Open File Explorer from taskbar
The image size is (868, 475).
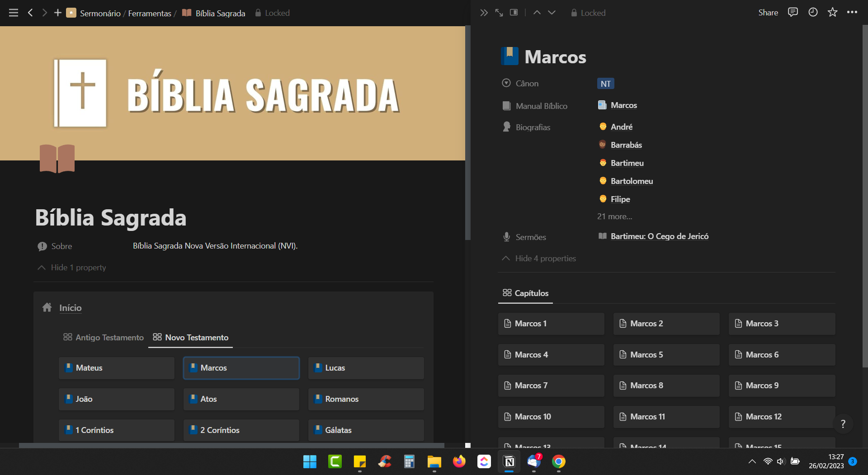[x=434, y=461]
